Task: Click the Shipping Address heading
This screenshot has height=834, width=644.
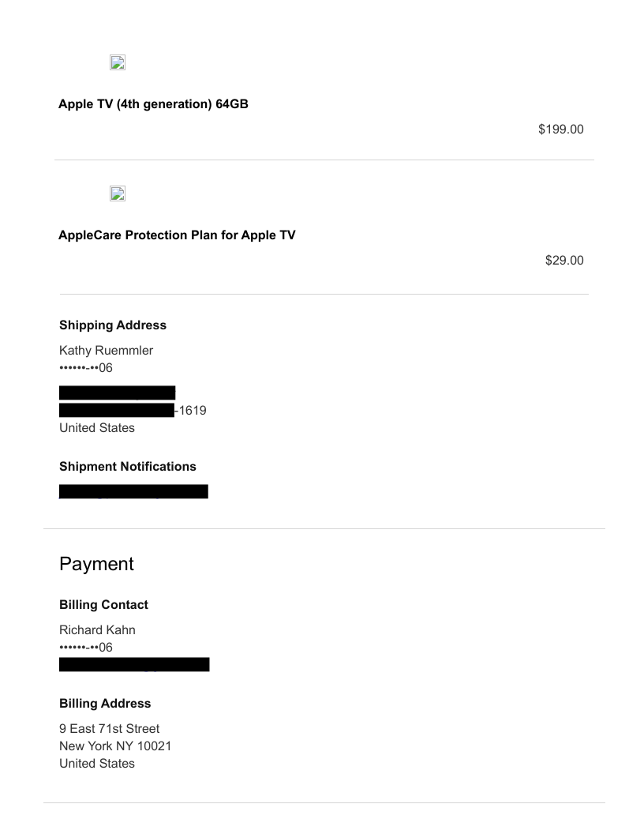Action: (x=113, y=325)
